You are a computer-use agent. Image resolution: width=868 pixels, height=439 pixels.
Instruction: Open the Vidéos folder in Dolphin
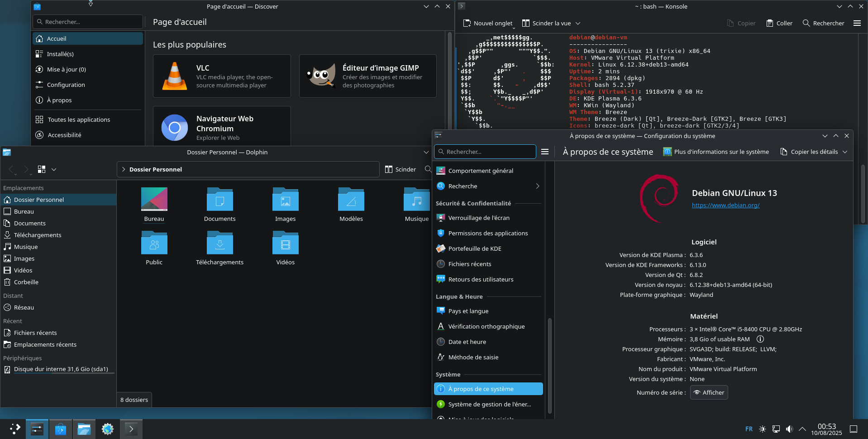coord(285,244)
